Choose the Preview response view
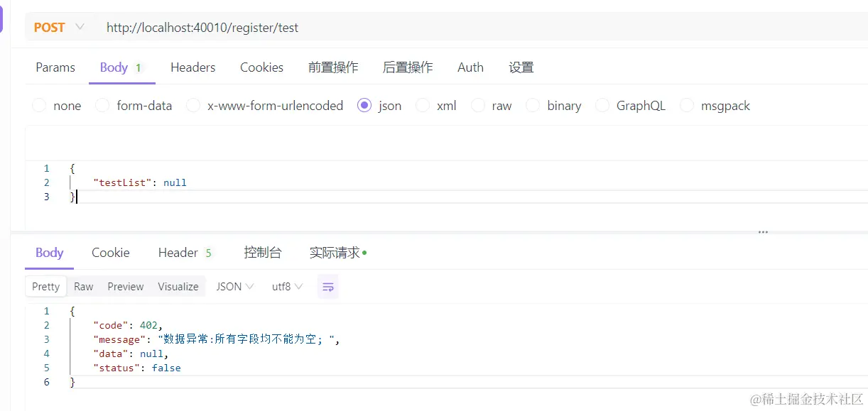868x411 pixels. coord(126,287)
